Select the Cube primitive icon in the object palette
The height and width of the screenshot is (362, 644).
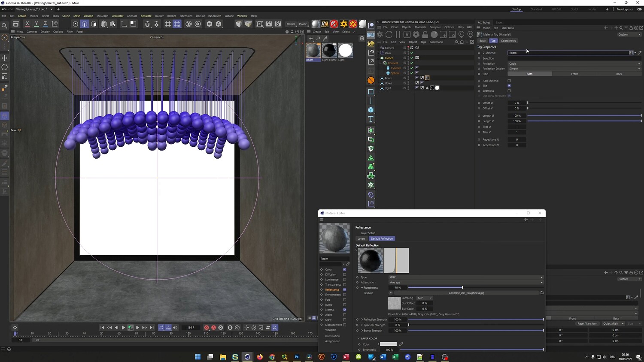tap(371, 110)
